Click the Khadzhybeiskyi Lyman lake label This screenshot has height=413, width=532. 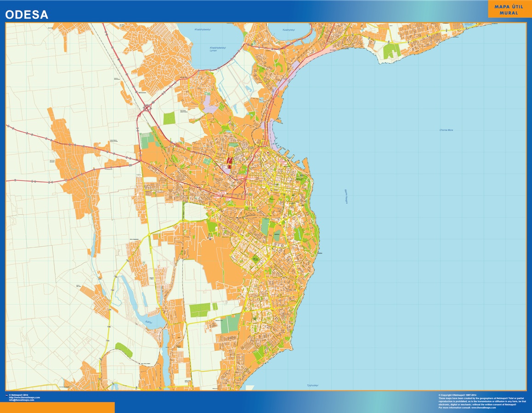pyautogui.click(x=220, y=48)
